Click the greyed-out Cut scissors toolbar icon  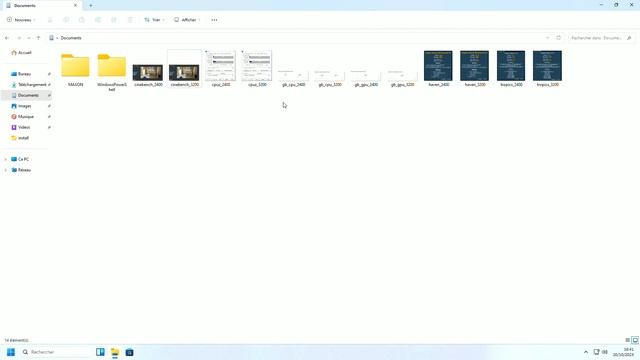point(50,20)
